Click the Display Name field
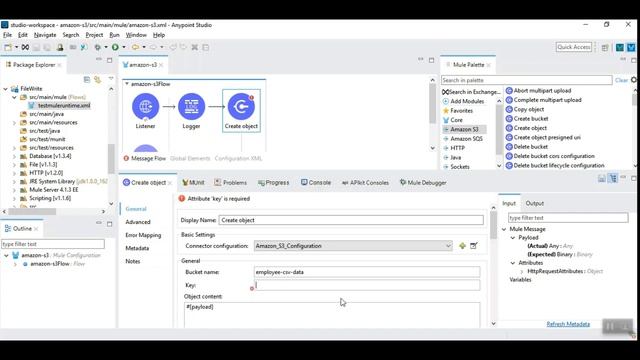 (x=351, y=220)
